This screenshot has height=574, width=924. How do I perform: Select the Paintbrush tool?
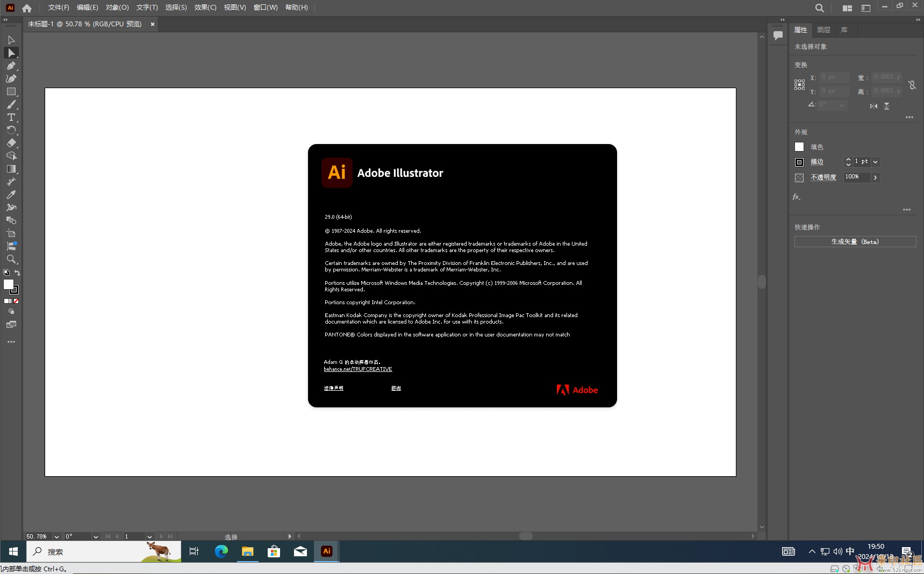click(x=11, y=104)
